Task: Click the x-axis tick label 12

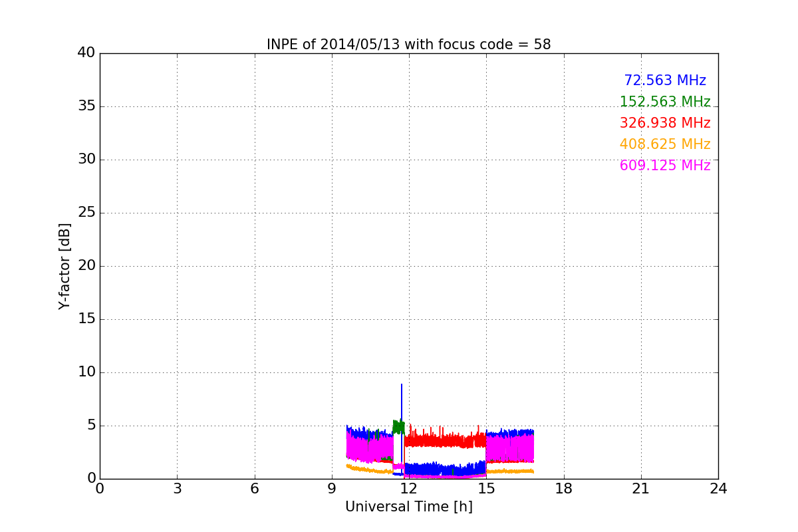Action: click(x=409, y=489)
